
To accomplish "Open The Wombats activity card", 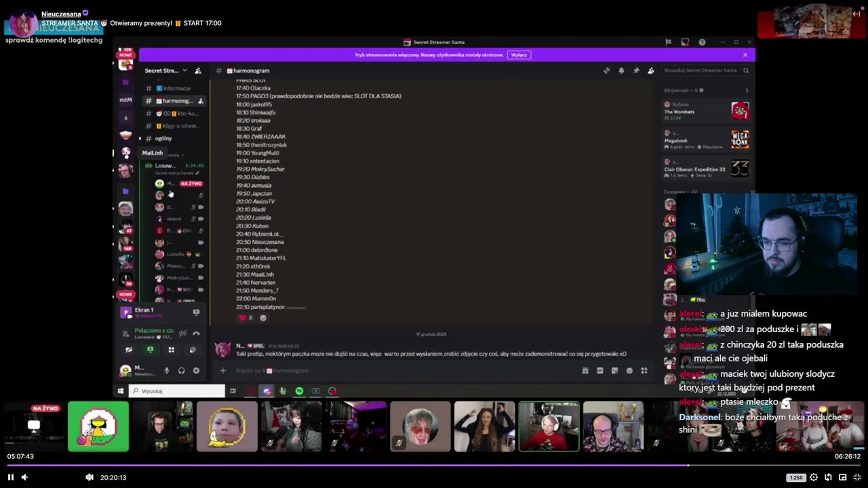I will point(706,110).
